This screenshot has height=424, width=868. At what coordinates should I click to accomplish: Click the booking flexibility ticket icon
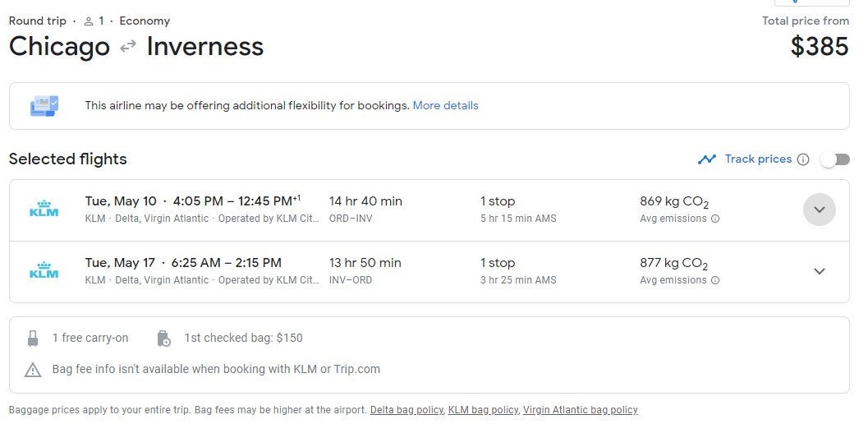(x=44, y=106)
